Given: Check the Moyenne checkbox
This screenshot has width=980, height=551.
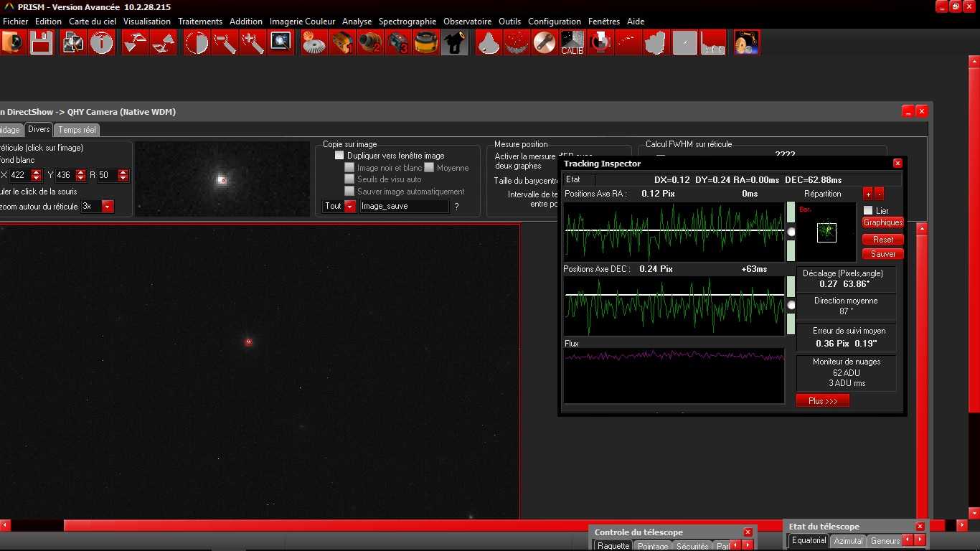Looking at the screenshot, I should click(429, 168).
